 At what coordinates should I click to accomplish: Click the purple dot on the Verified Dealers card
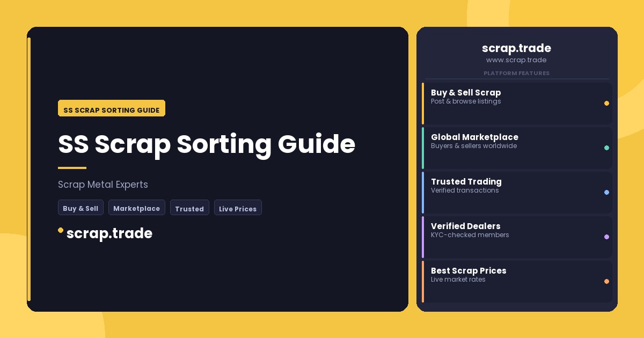(x=606, y=237)
